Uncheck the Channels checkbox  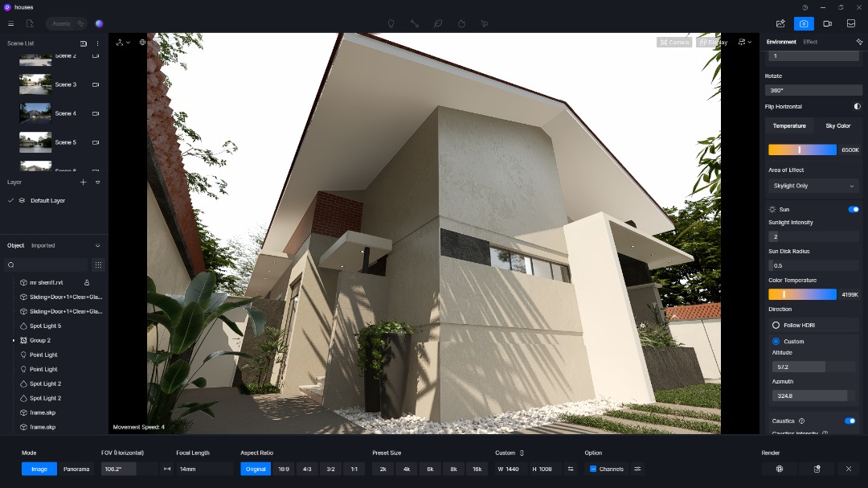coord(593,469)
